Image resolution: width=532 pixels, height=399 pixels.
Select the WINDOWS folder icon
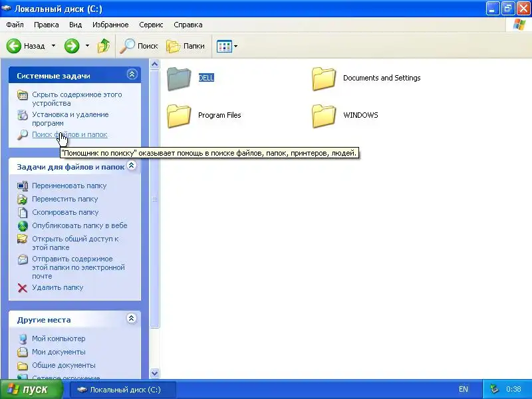tap(324, 116)
